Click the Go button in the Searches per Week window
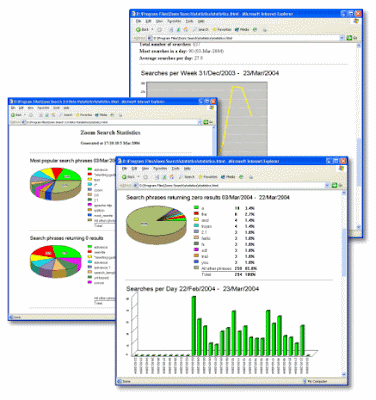This screenshot has width=376, height=400. (352, 38)
